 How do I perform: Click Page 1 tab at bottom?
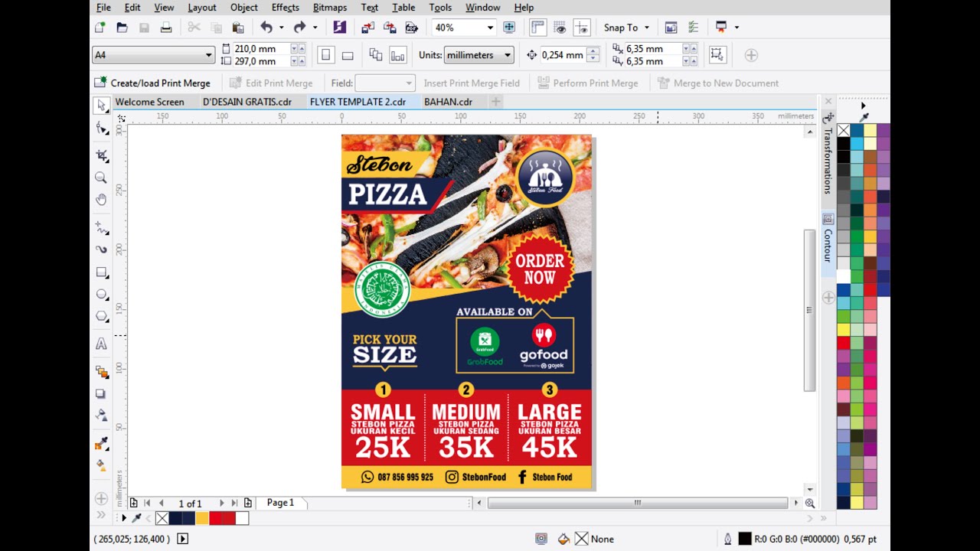pyautogui.click(x=280, y=503)
